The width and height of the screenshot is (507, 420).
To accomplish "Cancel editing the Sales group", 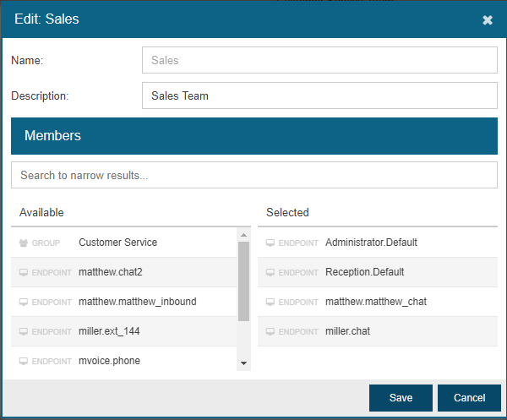I will (469, 398).
